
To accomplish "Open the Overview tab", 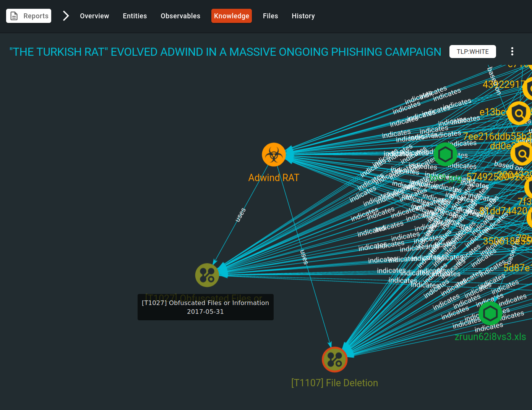I will tap(94, 16).
